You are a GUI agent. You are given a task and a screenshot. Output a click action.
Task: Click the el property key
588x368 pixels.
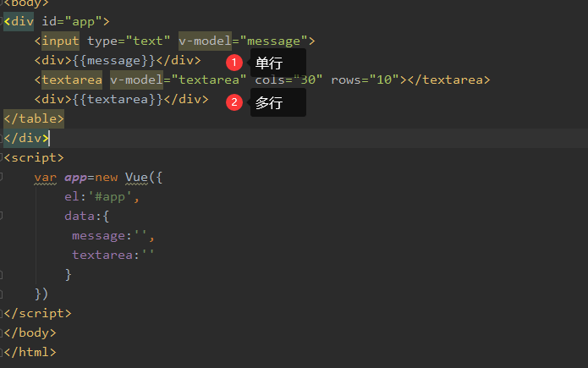[72, 197]
